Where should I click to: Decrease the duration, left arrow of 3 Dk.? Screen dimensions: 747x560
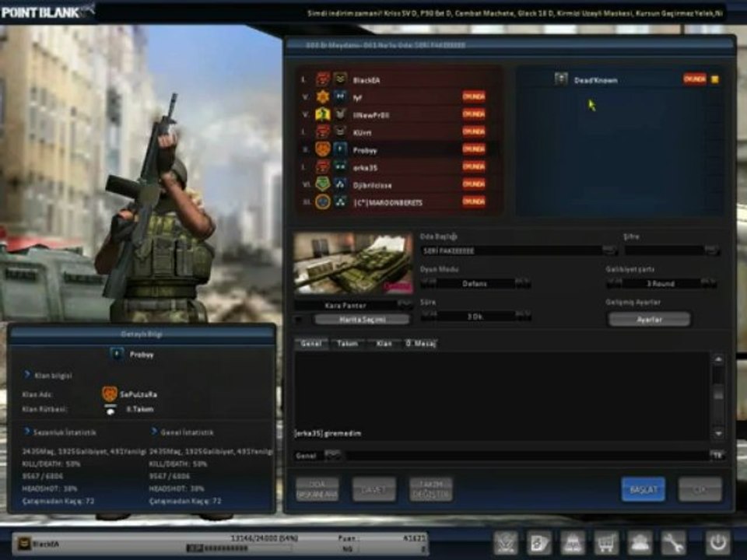tap(428, 315)
